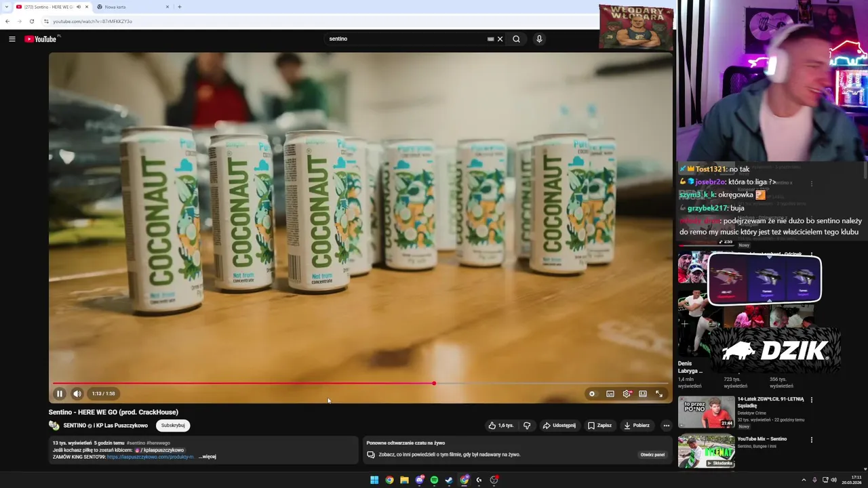Open the 14-Latek ZGWAŁCIŁ video thumbnail
The image size is (868, 488).
(x=706, y=412)
